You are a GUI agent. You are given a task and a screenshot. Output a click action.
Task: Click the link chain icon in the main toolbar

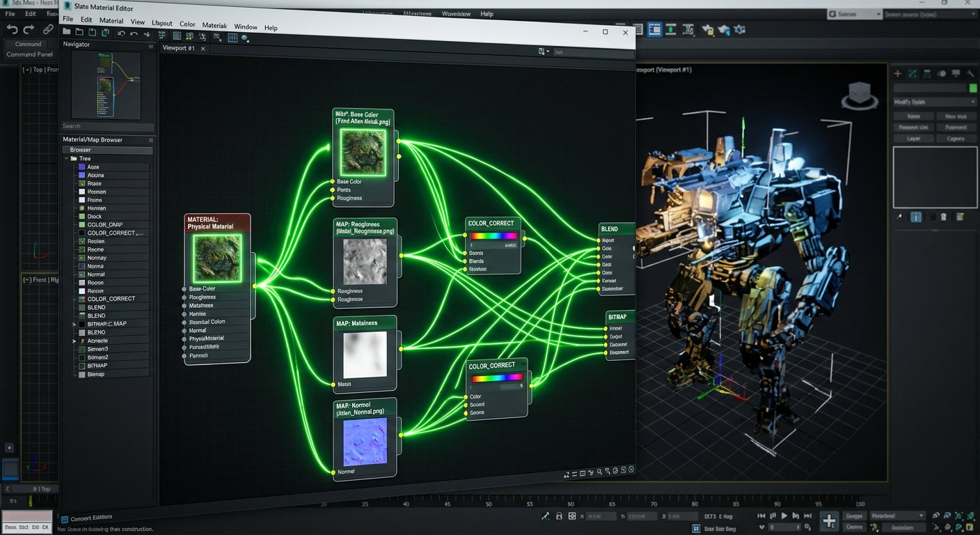(48, 29)
